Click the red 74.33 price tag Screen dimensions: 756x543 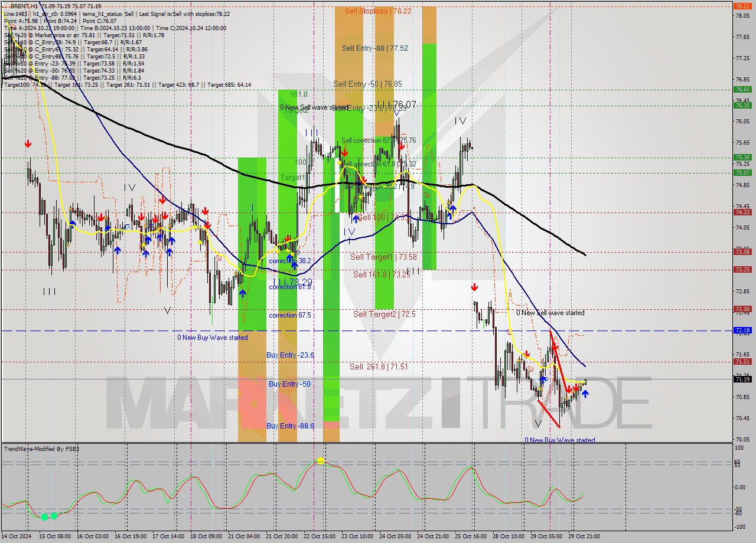click(x=742, y=212)
